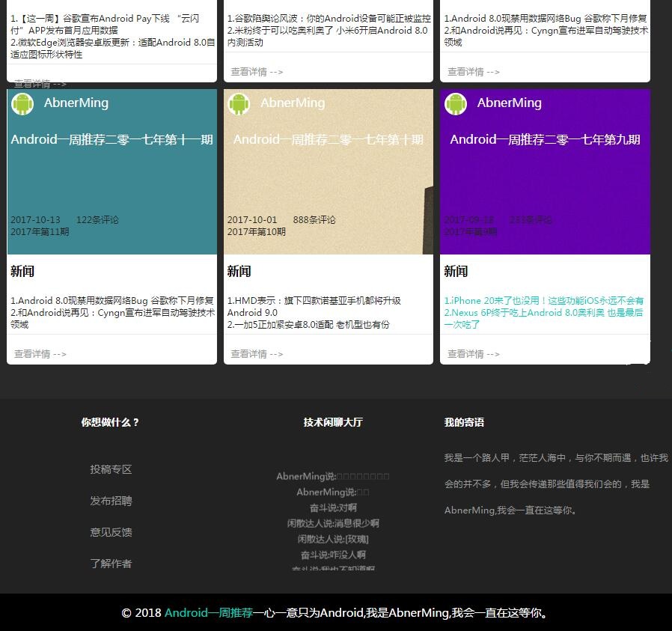Open AbnerMing's profile from the 第十期 card
The image size is (672, 631).
(293, 103)
